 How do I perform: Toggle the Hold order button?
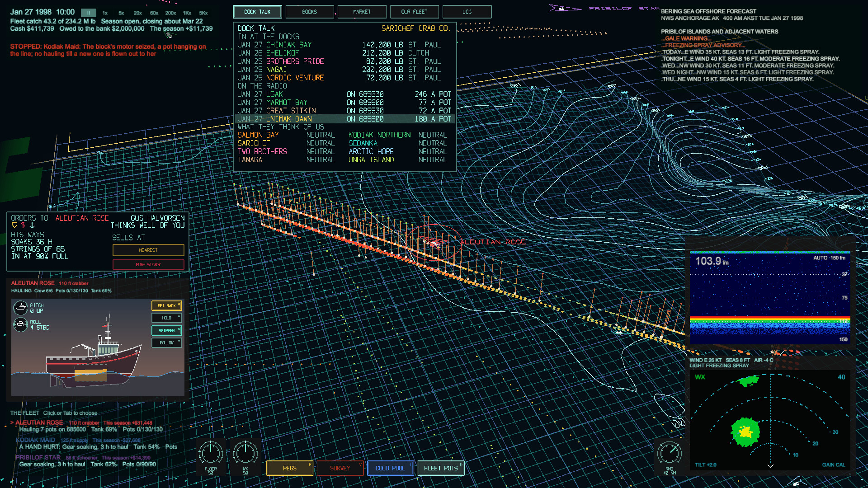point(166,318)
